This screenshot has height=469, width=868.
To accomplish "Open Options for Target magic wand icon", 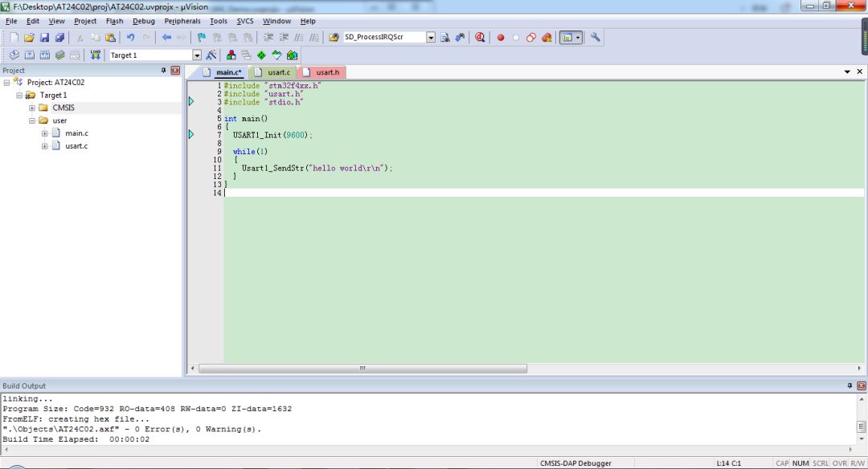I will pos(211,55).
